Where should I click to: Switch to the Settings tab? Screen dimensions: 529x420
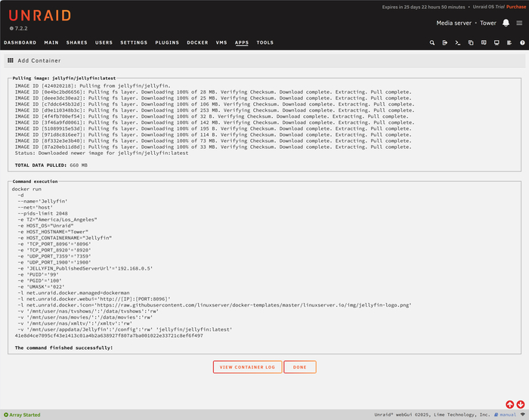134,43
